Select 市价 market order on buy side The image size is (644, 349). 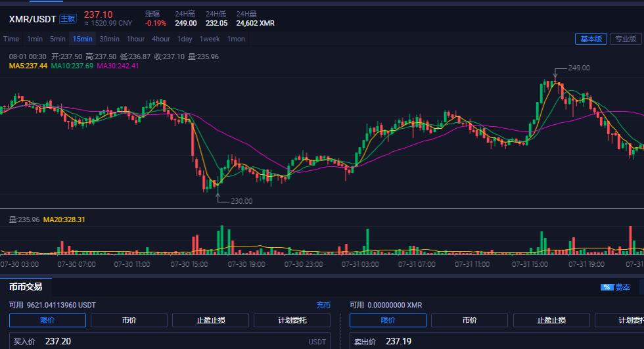129,320
